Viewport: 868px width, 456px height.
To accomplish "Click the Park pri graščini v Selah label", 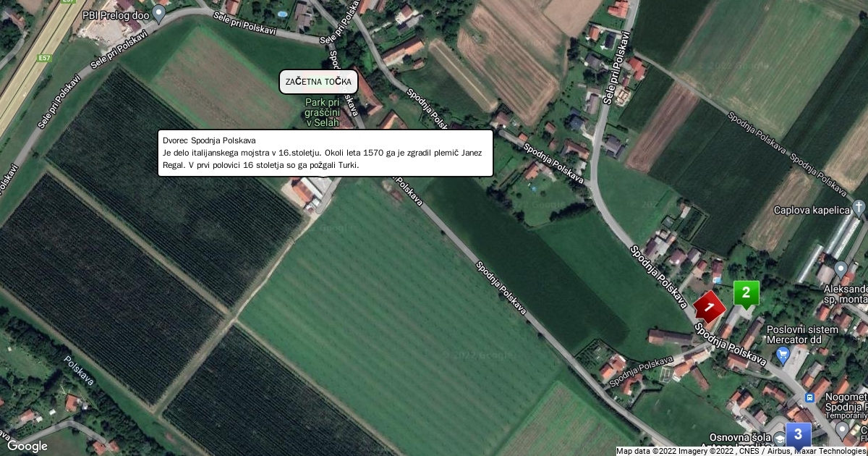I will click(322, 113).
